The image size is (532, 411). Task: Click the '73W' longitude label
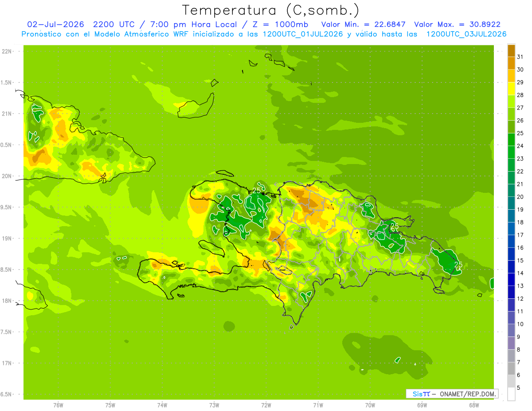(214, 405)
